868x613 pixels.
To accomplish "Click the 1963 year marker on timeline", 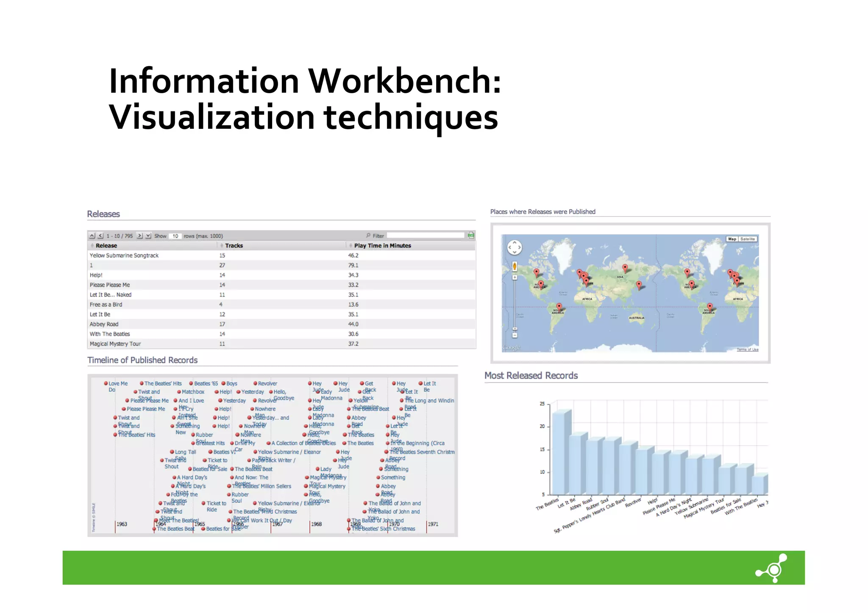I will pyautogui.click(x=122, y=524).
